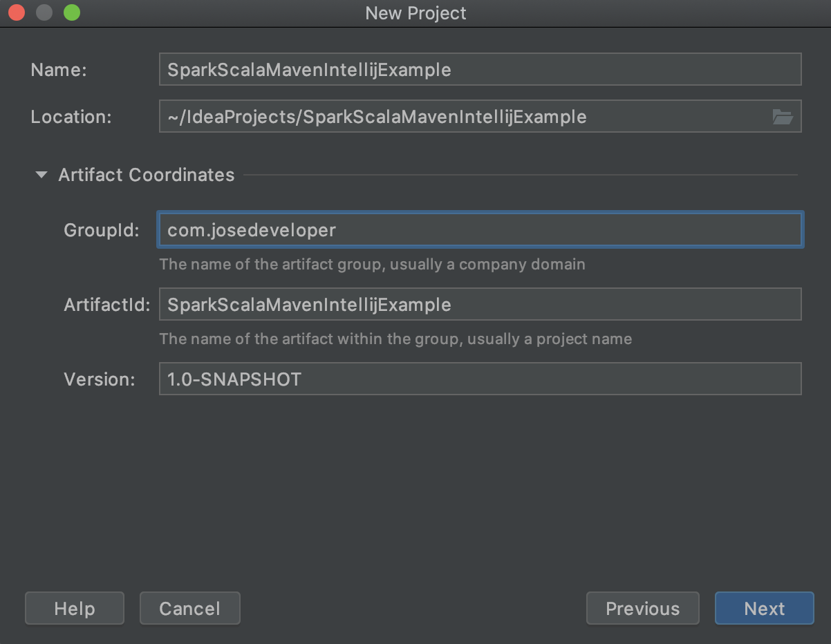The width and height of the screenshot is (831, 644).
Task: Click the Name input field
Action: click(x=480, y=70)
